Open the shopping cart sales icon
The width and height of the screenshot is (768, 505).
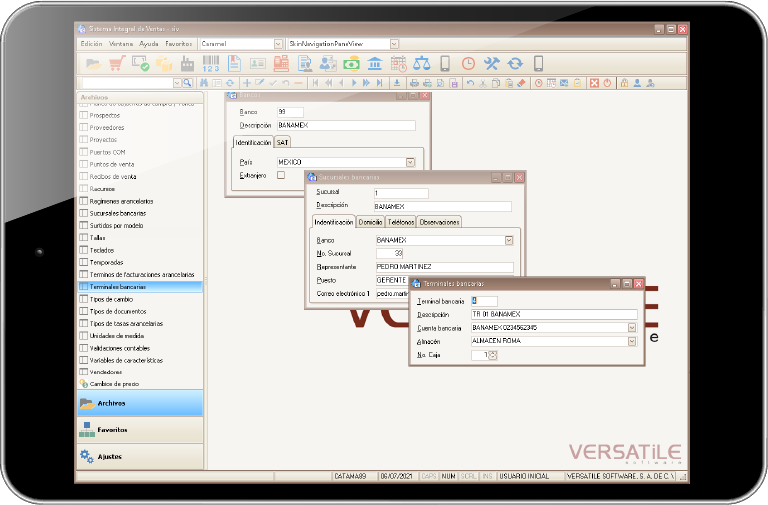(x=117, y=63)
